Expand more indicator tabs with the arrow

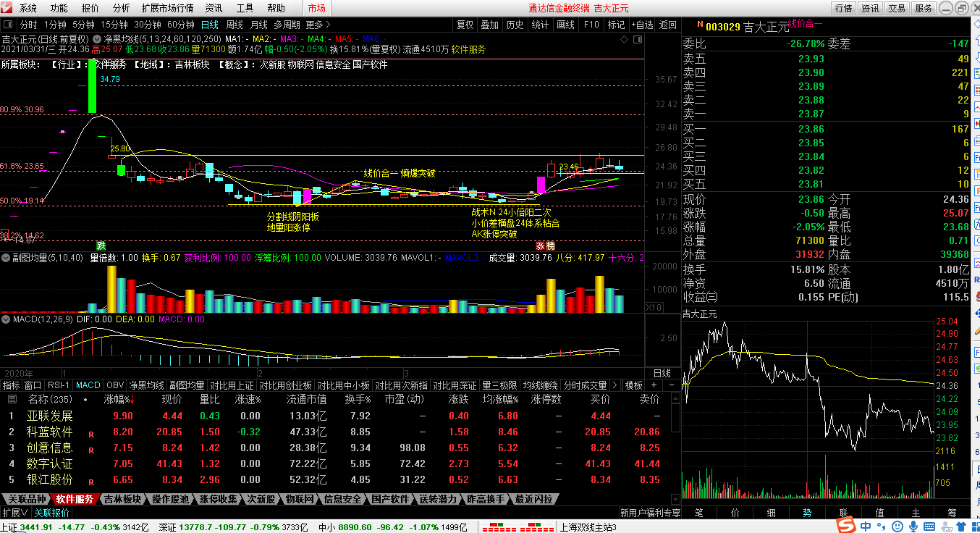[615, 385]
